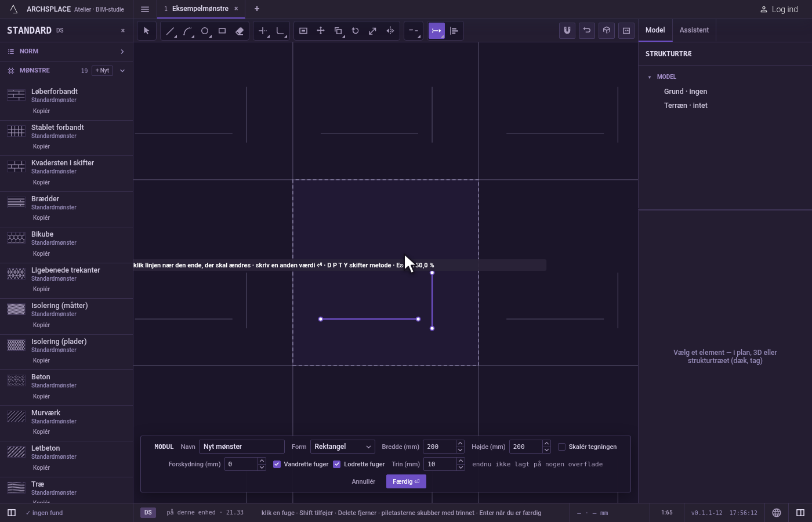Open the 3D cube view icon

pos(607,30)
